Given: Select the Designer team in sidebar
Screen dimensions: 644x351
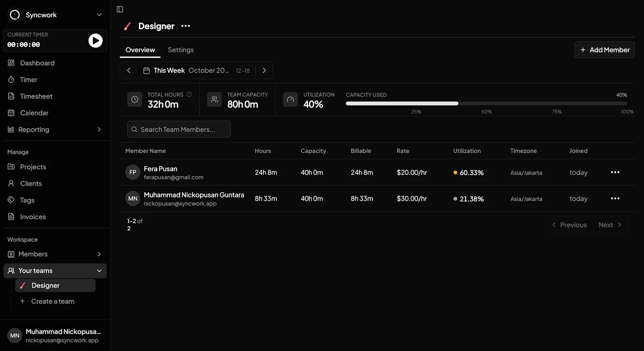Looking at the screenshot, I should click(x=55, y=285).
